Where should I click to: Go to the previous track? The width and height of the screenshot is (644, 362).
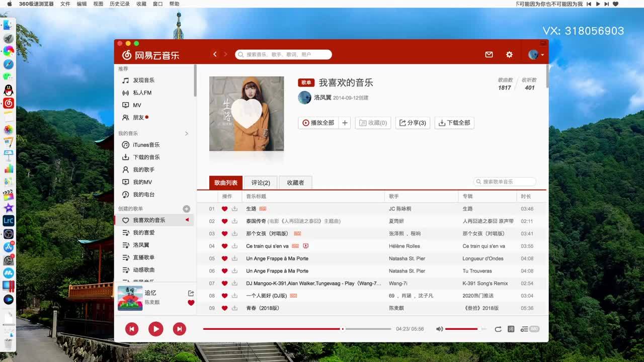[x=132, y=329]
